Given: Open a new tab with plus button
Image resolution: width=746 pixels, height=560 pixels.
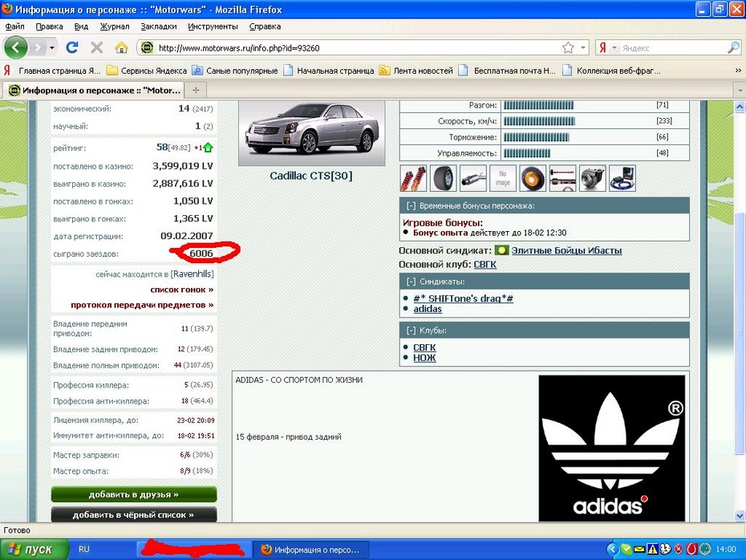Looking at the screenshot, I should click(x=196, y=90).
